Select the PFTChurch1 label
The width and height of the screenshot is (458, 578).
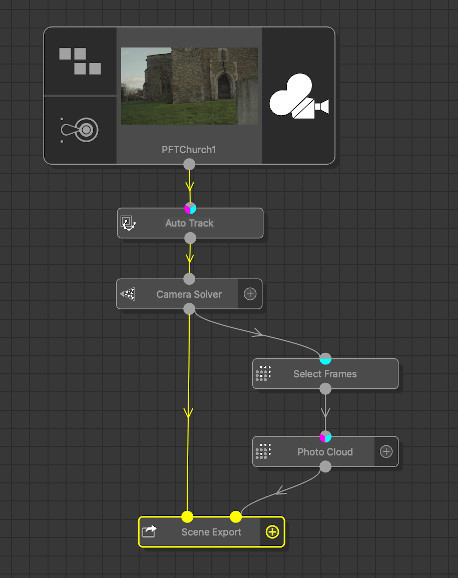tap(189, 150)
